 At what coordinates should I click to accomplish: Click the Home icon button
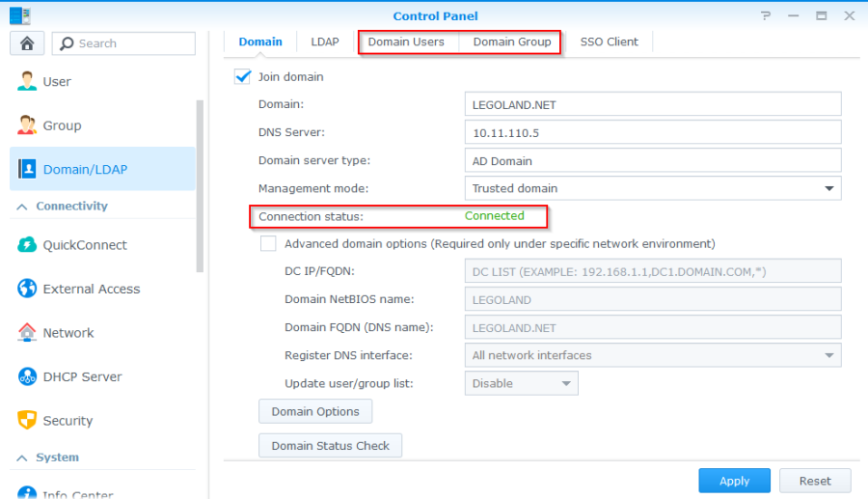27,43
